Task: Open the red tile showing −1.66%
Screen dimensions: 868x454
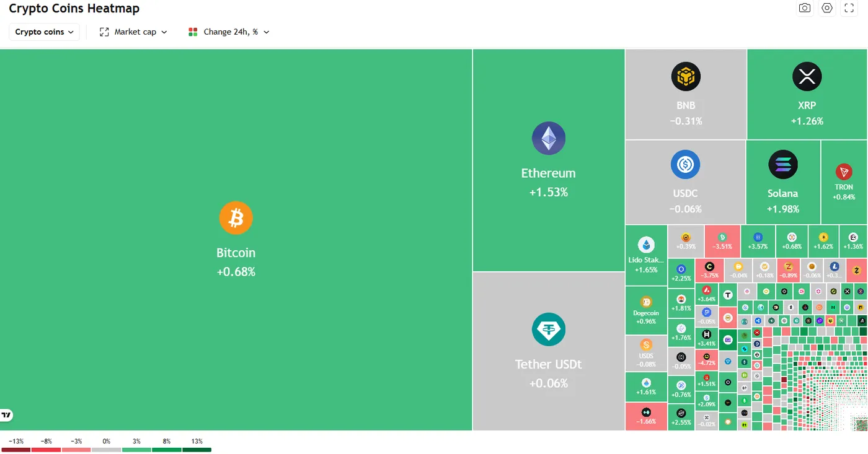Action: [646, 416]
